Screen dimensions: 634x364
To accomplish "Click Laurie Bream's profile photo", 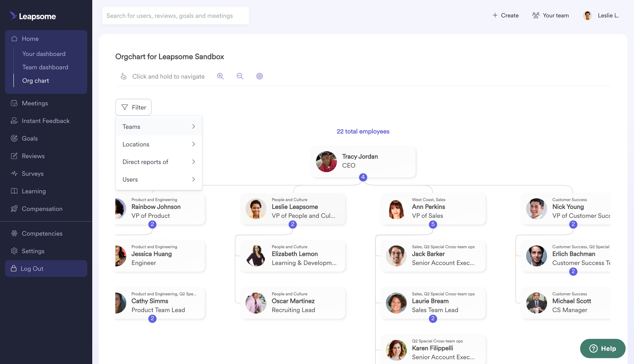I will point(396,303).
